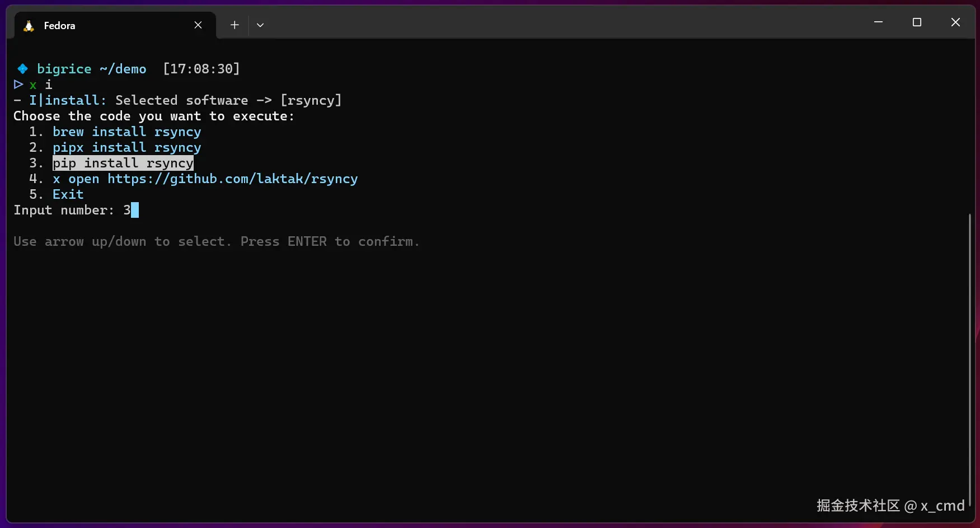Click the prompt arrow before "x i"
Image resolution: width=980 pixels, height=528 pixels.
click(18, 85)
